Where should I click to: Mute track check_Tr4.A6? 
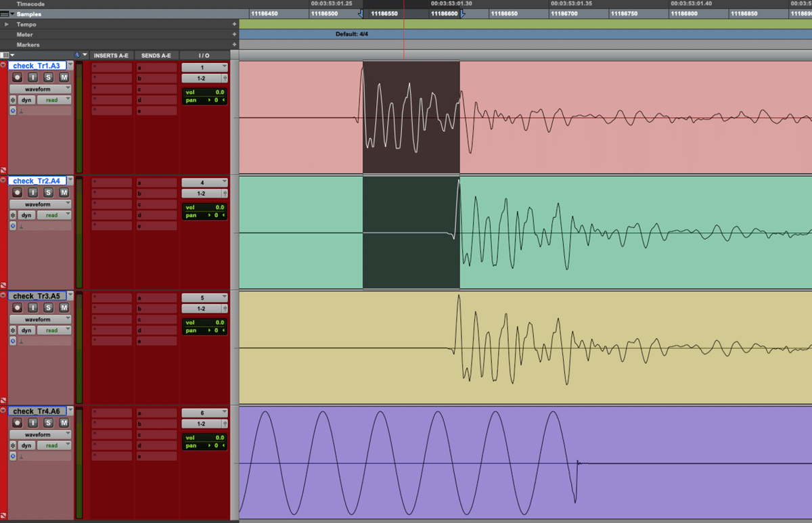(x=64, y=423)
